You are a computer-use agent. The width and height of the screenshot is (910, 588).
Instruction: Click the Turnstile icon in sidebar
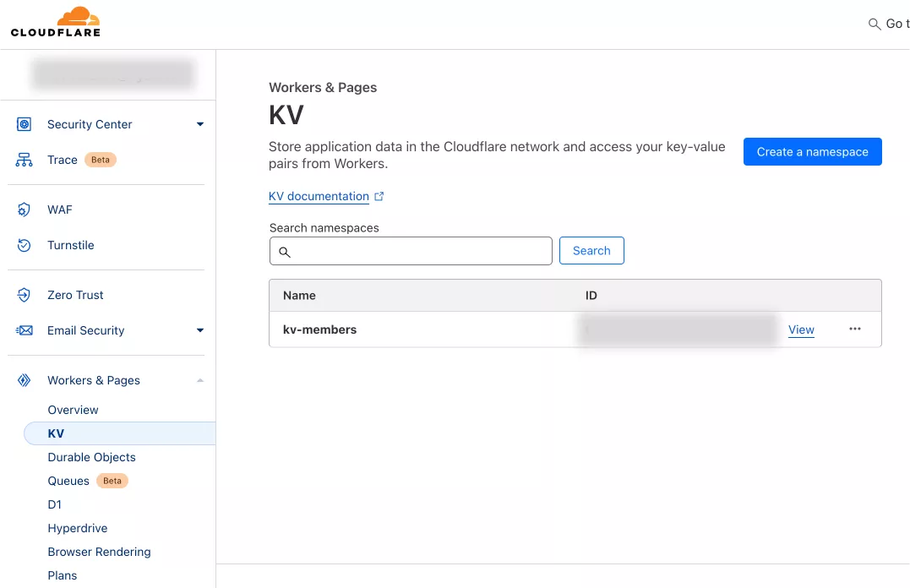(25, 245)
